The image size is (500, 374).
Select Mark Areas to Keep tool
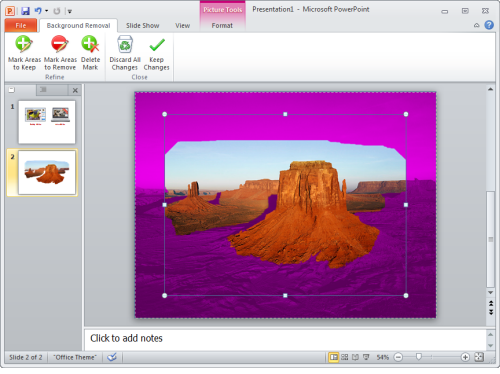24,53
